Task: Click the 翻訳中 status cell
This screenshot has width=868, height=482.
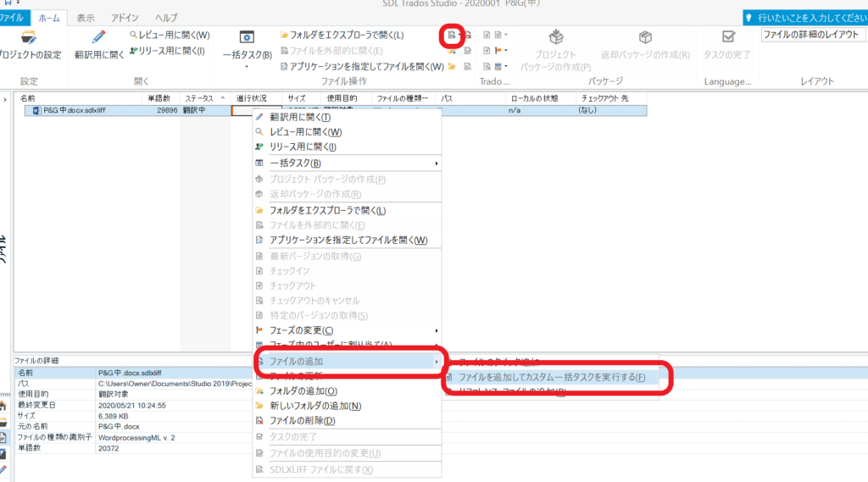Action: click(x=194, y=111)
